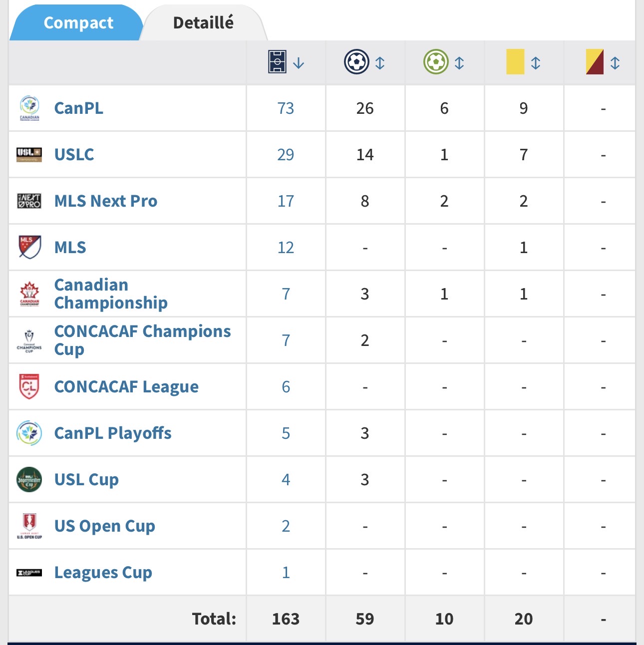The height and width of the screenshot is (645, 644).
Task: Open the USLC competition link
Action: coord(74,155)
